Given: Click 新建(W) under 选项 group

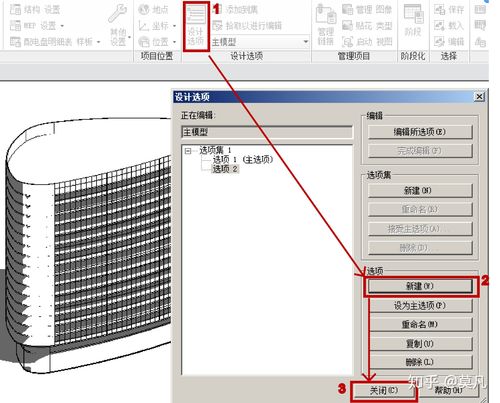Looking at the screenshot, I should 420,286.
